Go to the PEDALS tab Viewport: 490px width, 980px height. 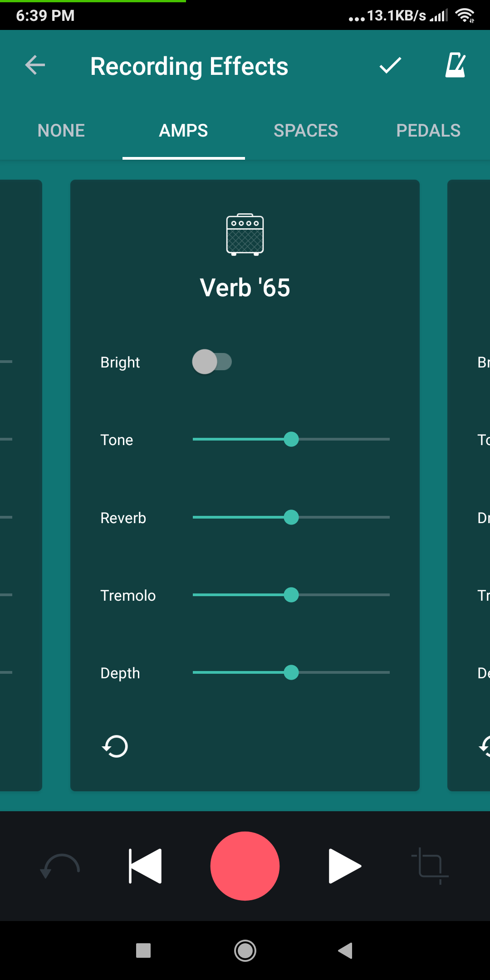pos(428,131)
